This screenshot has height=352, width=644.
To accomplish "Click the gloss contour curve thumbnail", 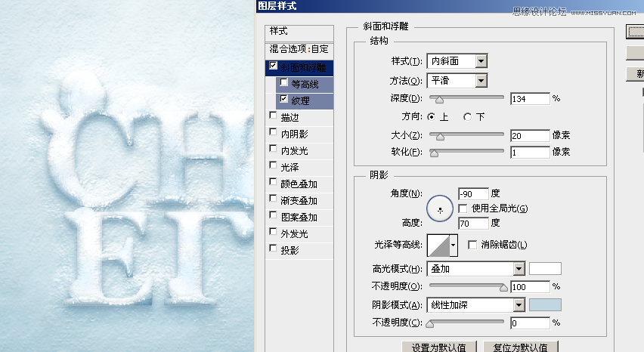I will [x=438, y=245].
